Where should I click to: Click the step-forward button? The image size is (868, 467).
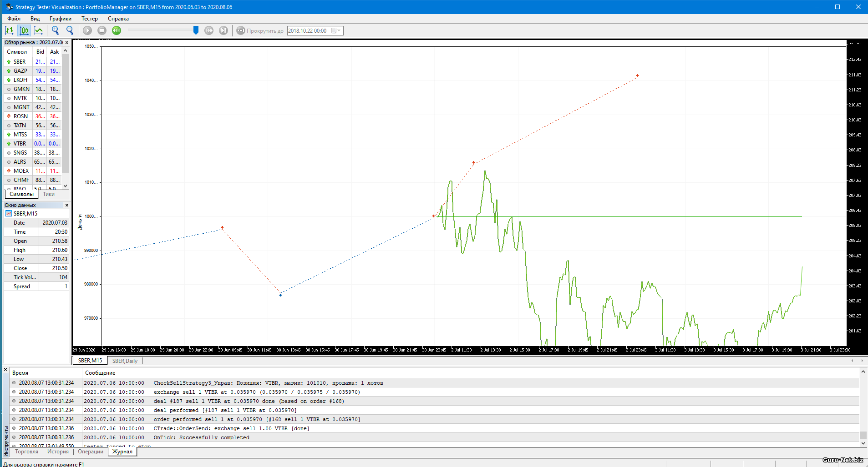click(x=223, y=30)
